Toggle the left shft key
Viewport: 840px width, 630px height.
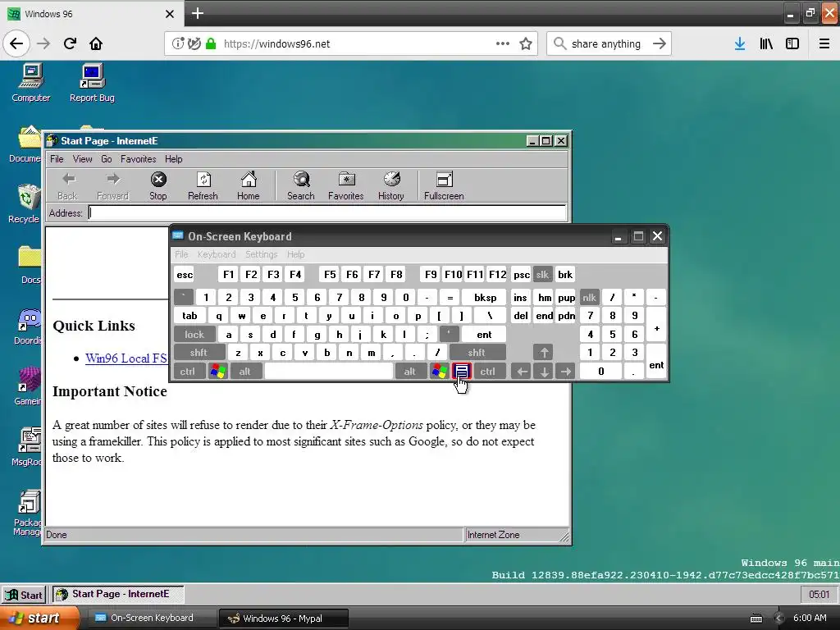point(199,353)
